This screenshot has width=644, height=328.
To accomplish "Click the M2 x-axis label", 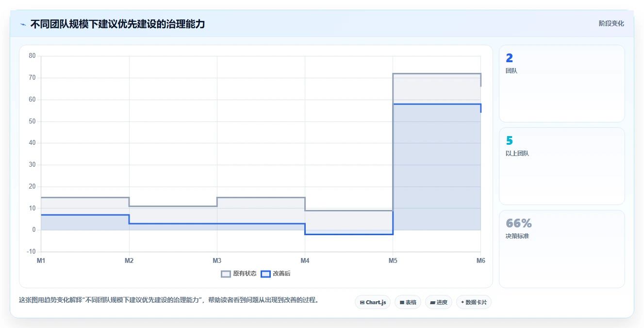I will [129, 261].
